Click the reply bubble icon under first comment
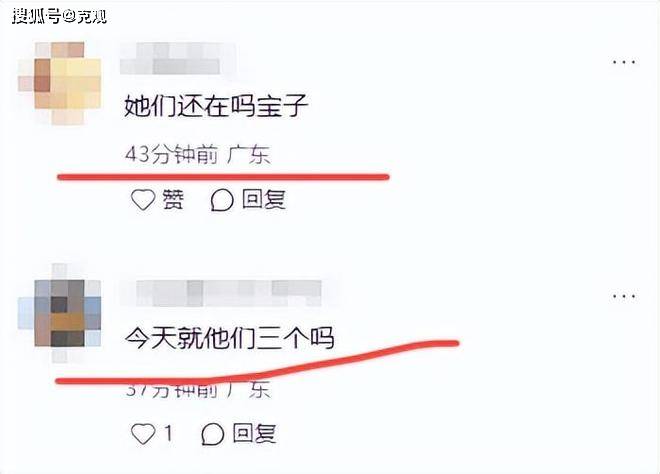Viewport: 660px width, 474px height. 222,200
